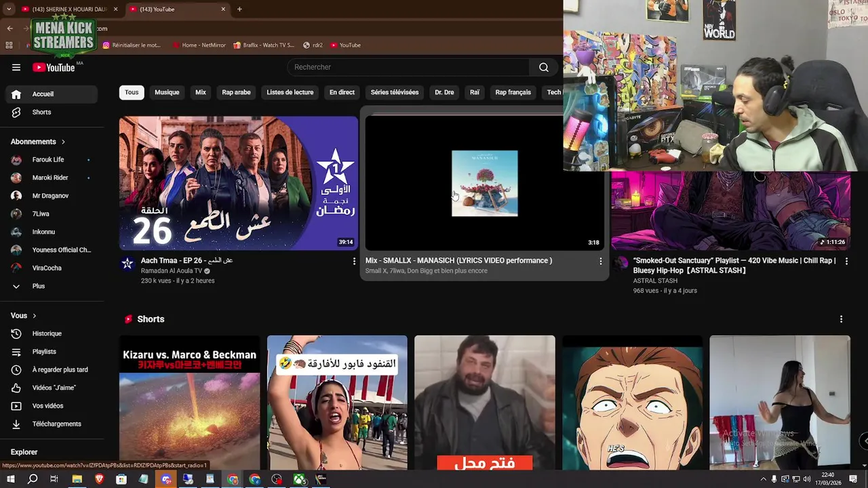868x488 pixels.
Task: Select the Rap français filter chip
Action: pos(513,92)
